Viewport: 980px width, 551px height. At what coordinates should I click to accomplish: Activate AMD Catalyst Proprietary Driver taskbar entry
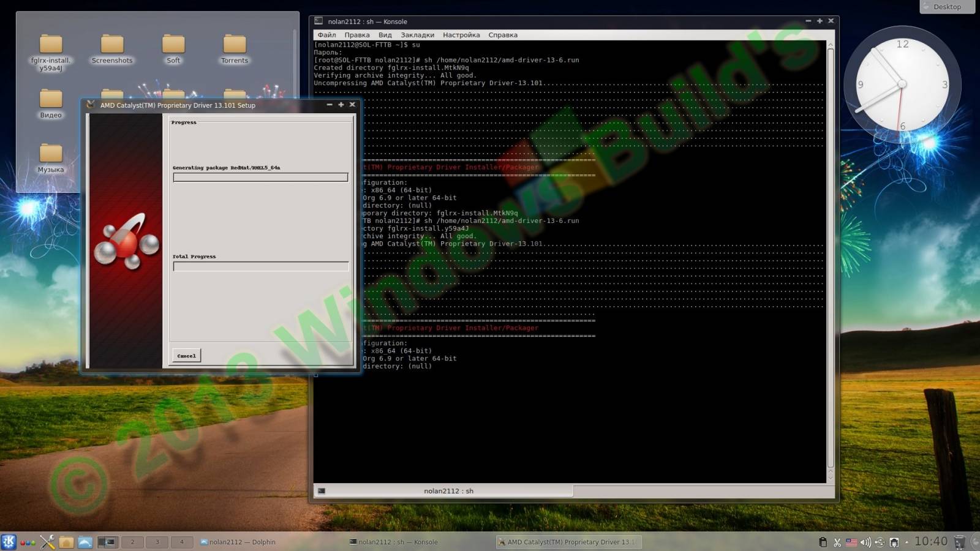pos(568,542)
